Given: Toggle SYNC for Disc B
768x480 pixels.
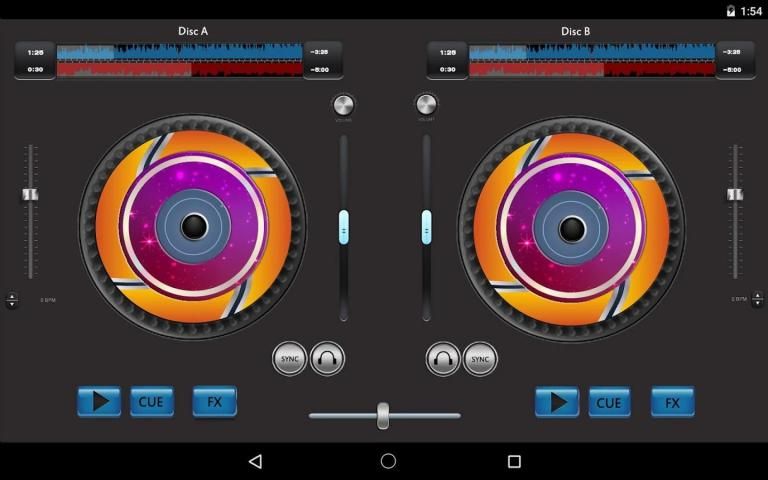Looking at the screenshot, I should pyautogui.click(x=480, y=358).
